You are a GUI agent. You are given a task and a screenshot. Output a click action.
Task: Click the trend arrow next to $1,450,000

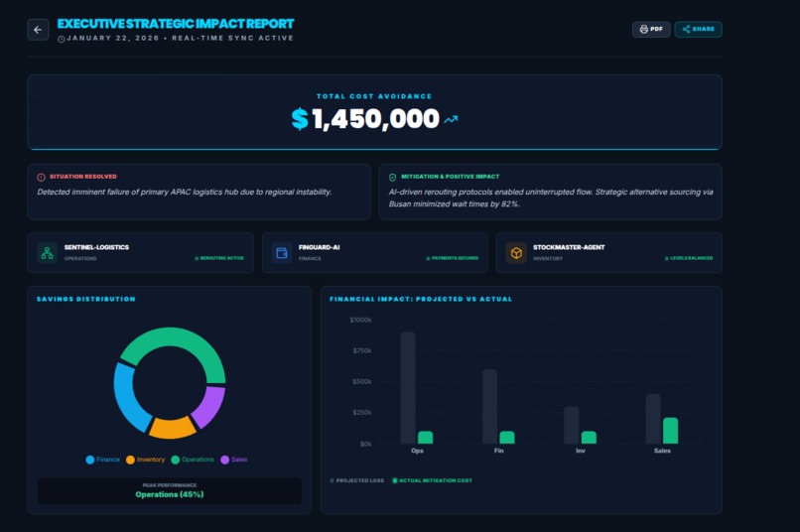click(451, 119)
